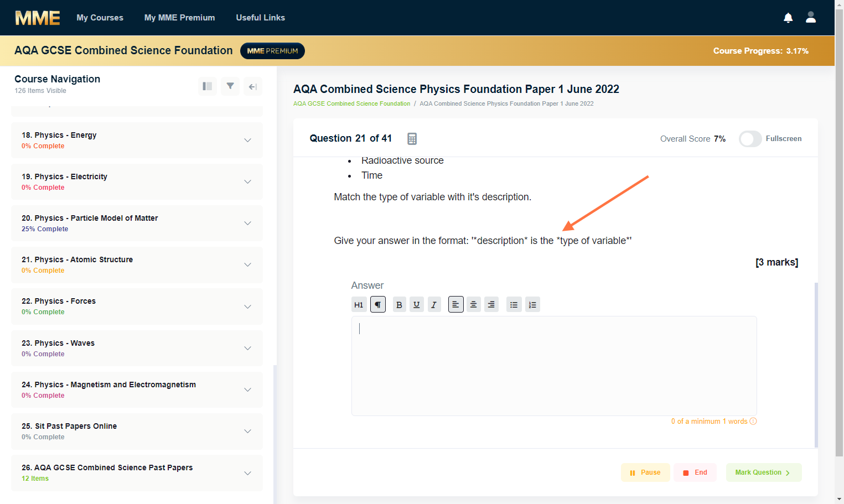The image size is (844, 504).
Task: Click the Question 21 of 41 heading
Action: pyautogui.click(x=350, y=138)
